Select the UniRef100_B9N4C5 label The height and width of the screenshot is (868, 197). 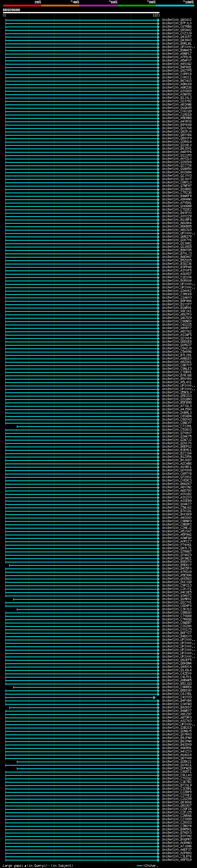point(177,50)
